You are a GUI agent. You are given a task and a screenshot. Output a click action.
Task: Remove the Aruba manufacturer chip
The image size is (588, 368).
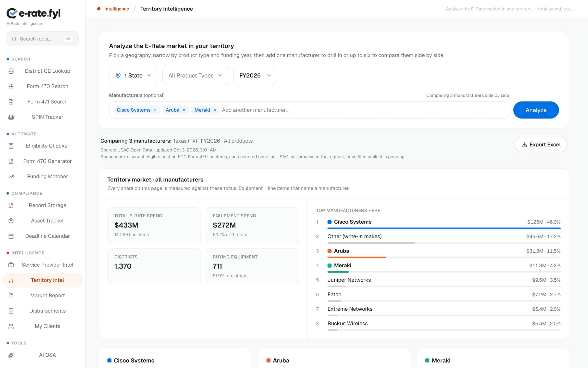click(x=184, y=110)
